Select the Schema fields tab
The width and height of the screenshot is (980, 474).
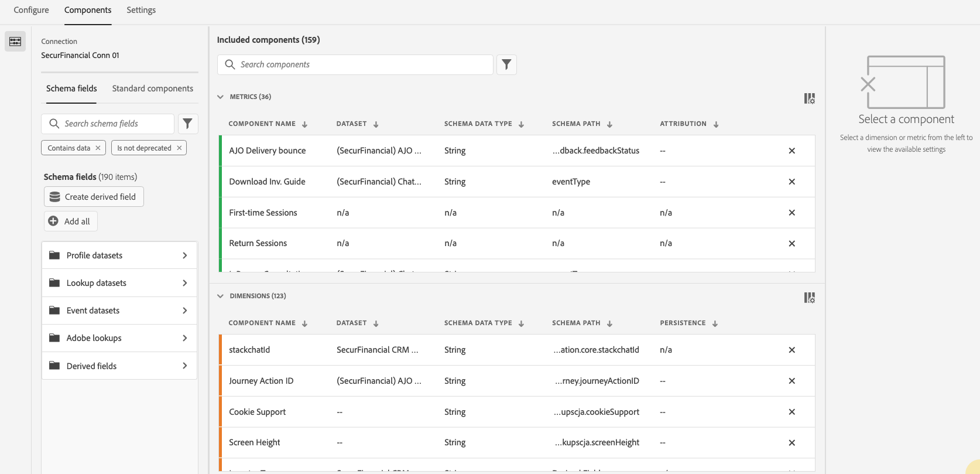coord(71,88)
